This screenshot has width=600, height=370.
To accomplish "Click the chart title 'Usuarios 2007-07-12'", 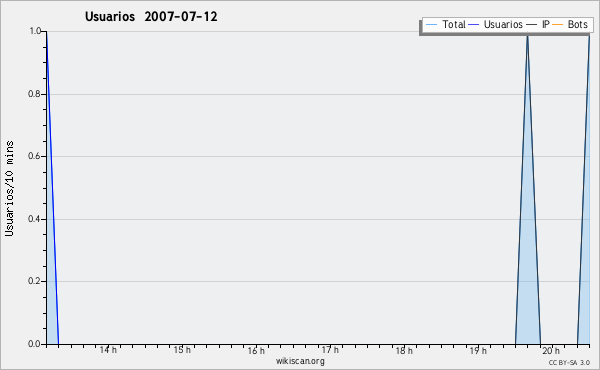I will click(x=151, y=17).
